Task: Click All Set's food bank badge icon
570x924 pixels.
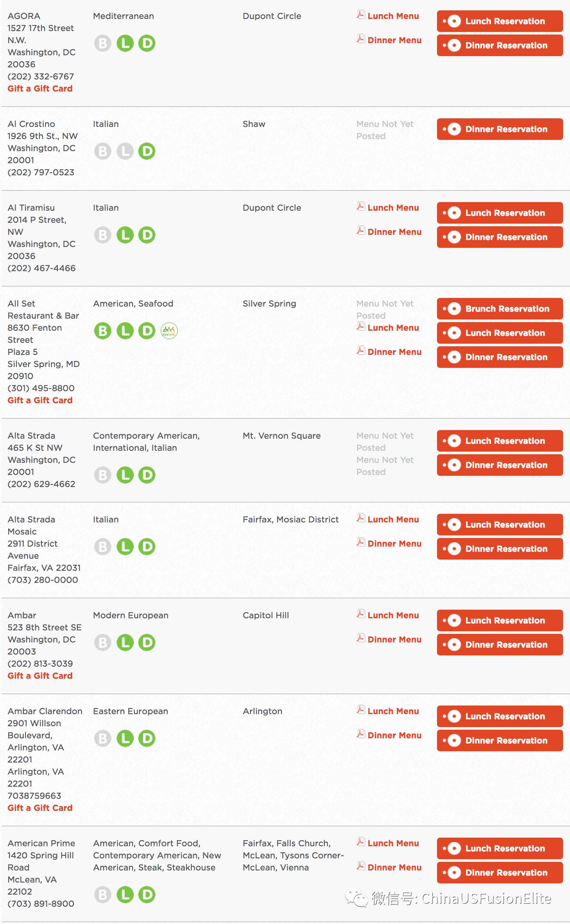Action: [169, 331]
